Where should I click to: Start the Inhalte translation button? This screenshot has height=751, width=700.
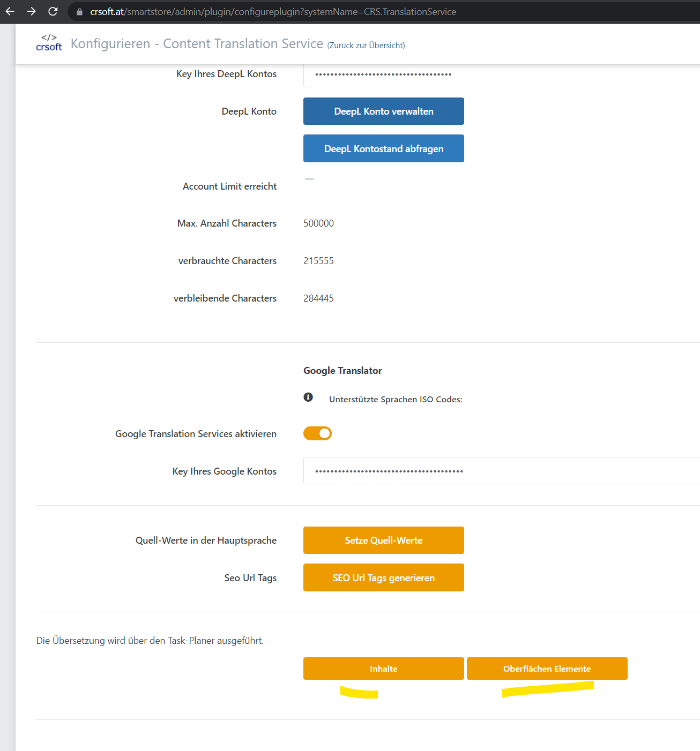click(383, 669)
